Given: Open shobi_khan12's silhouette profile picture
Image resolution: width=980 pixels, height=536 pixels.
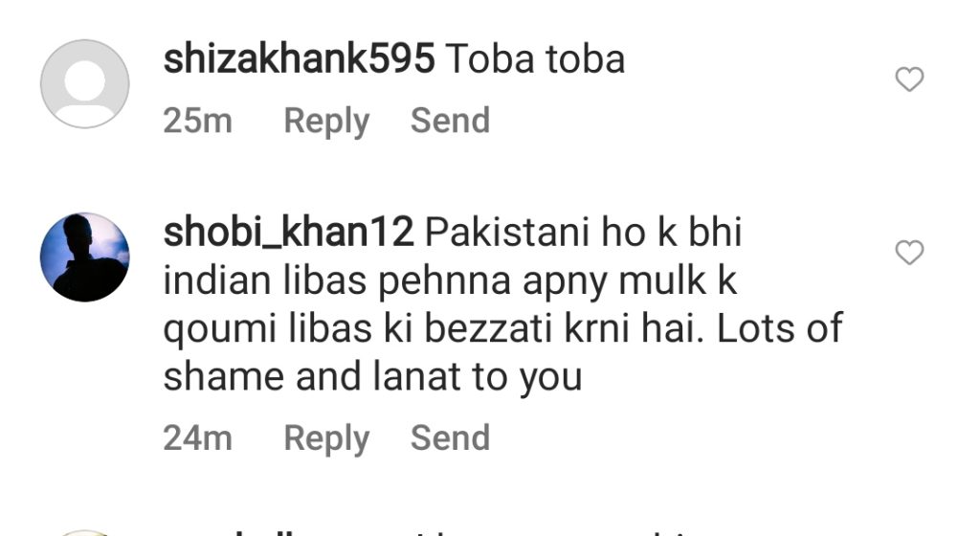Looking at the screenshot, I should coord(85,257).
